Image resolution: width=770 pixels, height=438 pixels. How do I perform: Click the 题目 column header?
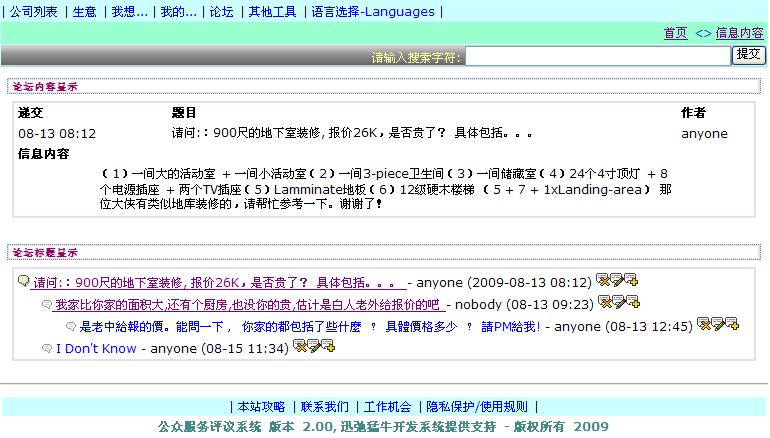[184, 113]
